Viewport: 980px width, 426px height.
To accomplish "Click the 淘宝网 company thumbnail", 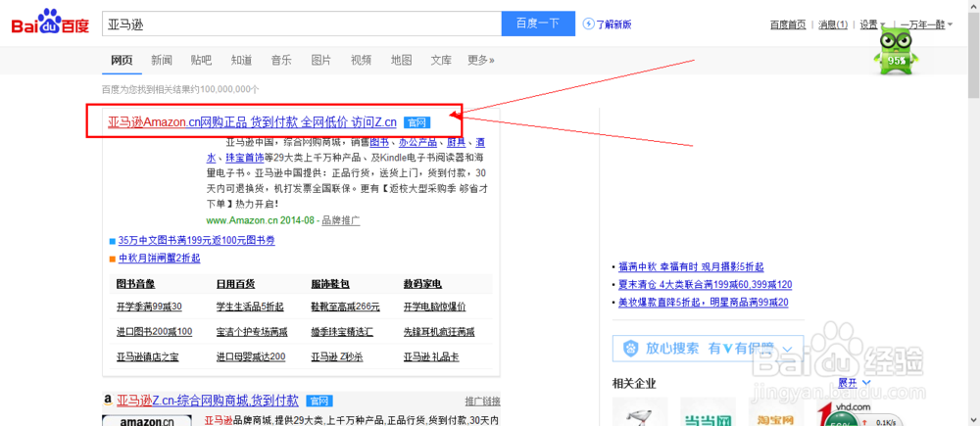I will point(776,411).
